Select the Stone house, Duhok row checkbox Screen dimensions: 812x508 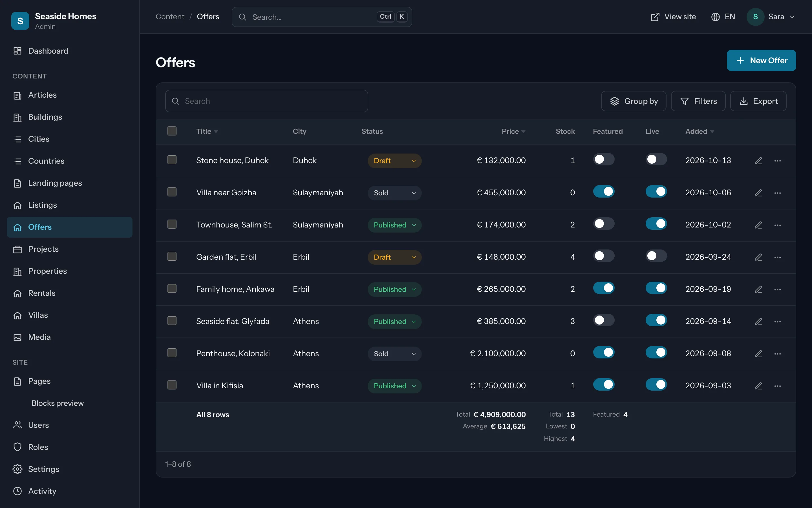pyautogui.click(x=172, y=159)
